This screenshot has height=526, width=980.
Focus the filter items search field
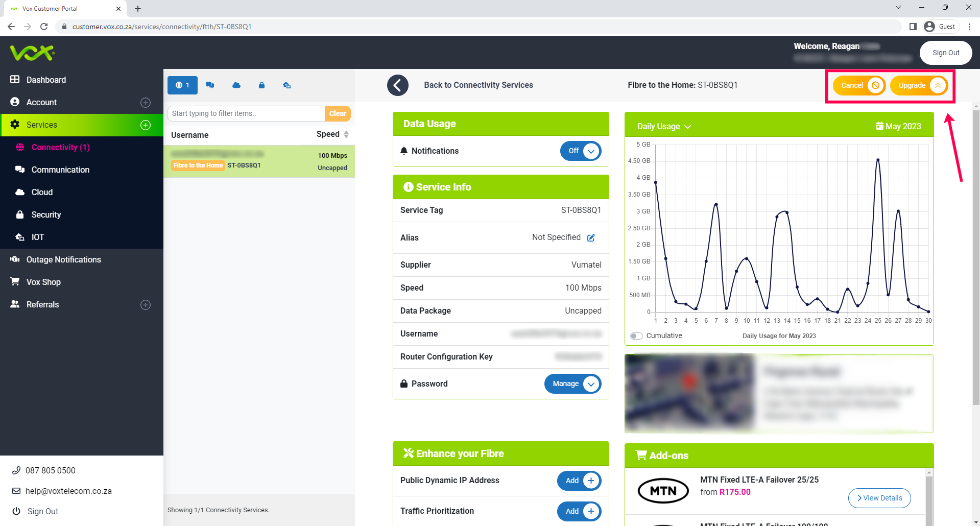pyautogui.click(x=246, y=113)
